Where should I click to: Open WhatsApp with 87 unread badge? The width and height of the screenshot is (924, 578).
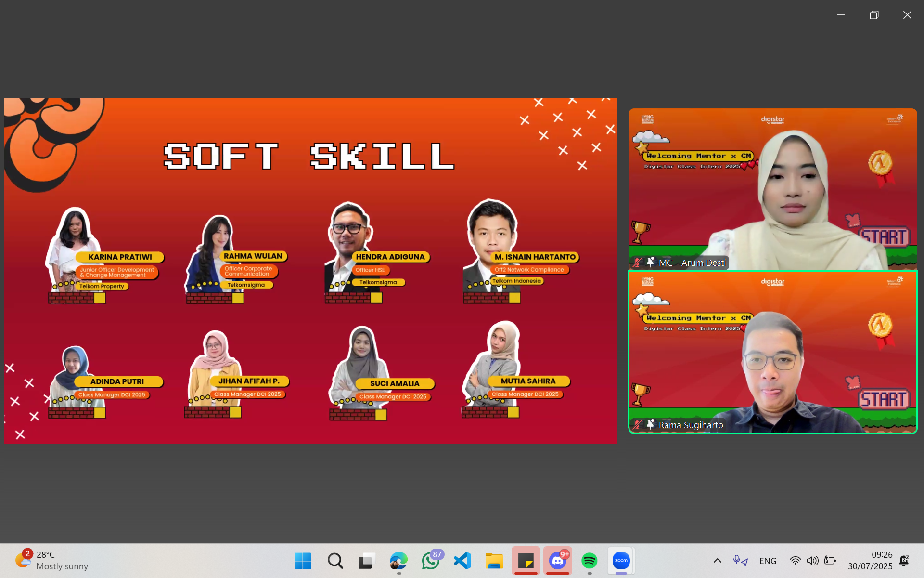click(431, 561)
